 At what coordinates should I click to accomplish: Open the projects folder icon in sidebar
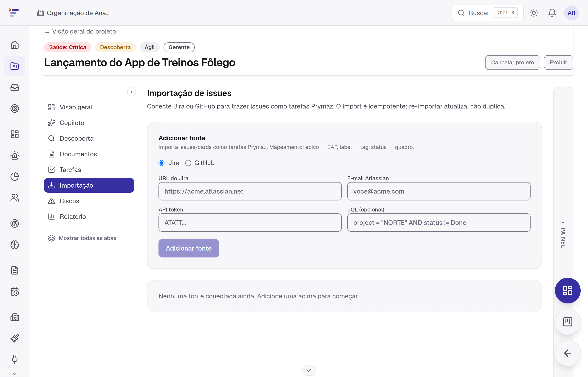click(x=15, y=66)
